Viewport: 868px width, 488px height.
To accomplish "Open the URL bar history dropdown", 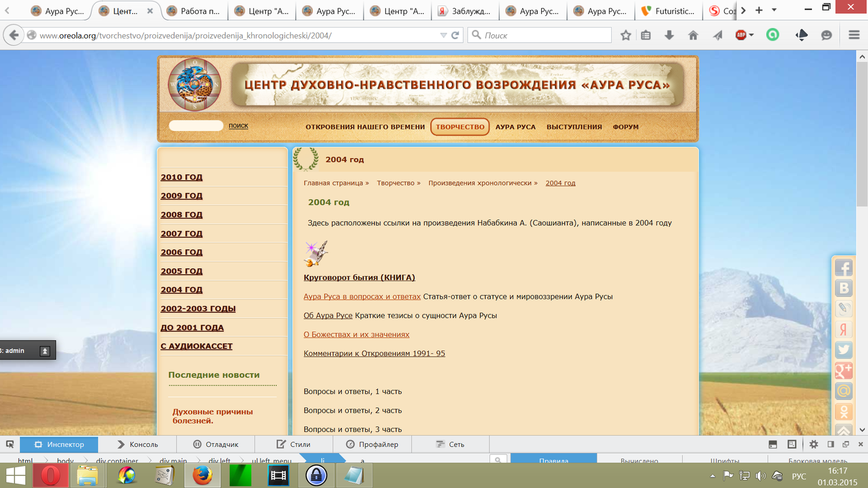I will pos(444,36).
